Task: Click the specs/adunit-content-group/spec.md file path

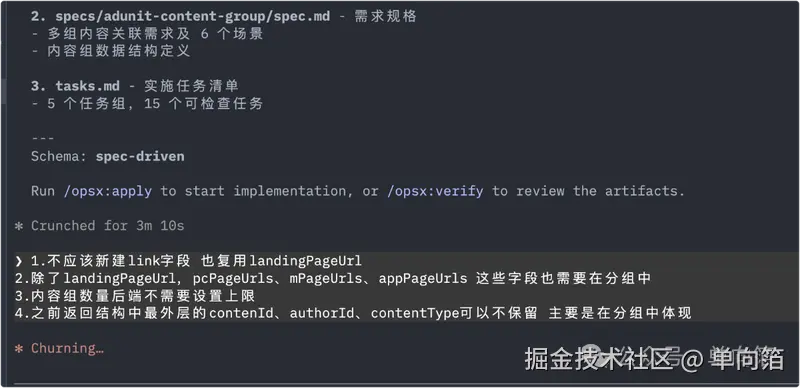Action: (x=193, y=16)
